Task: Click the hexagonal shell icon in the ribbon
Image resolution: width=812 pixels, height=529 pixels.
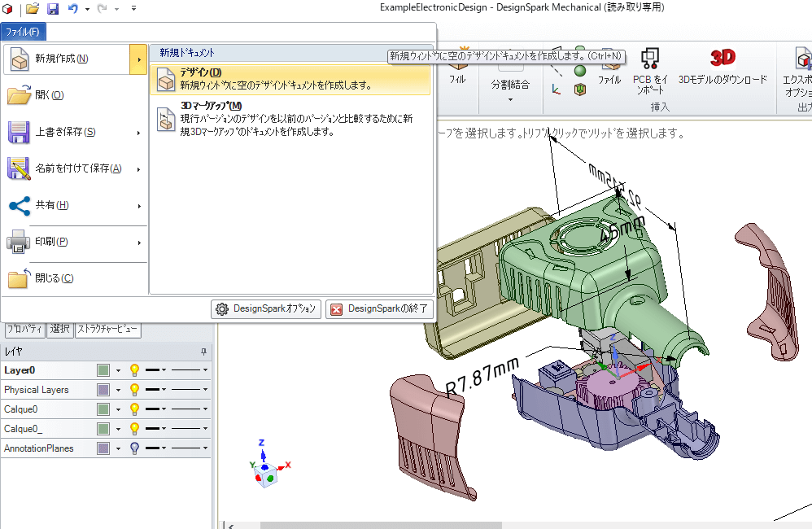Action: pos(580,90)
